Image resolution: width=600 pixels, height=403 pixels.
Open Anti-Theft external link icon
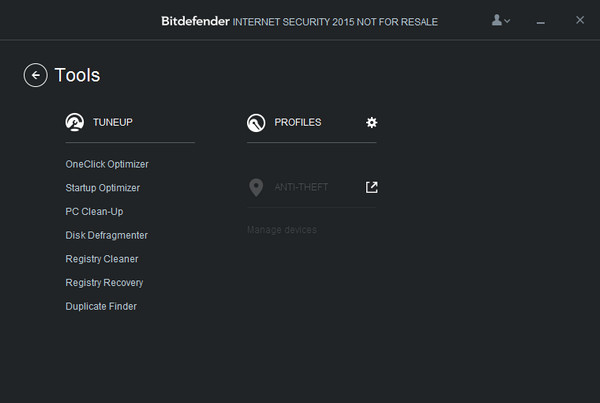[x=372, y=187]
